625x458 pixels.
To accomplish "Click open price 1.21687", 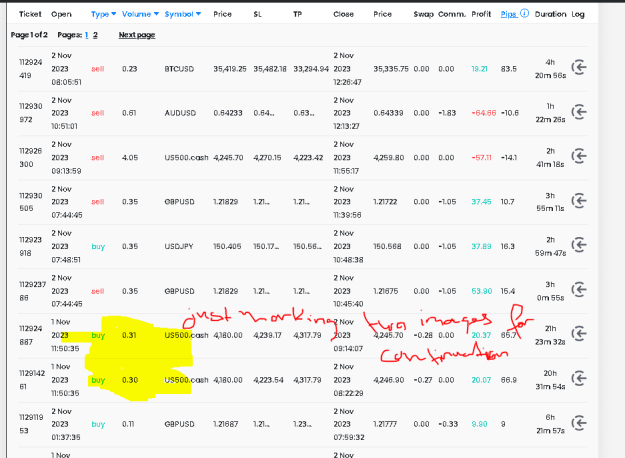I will (226, 424).
